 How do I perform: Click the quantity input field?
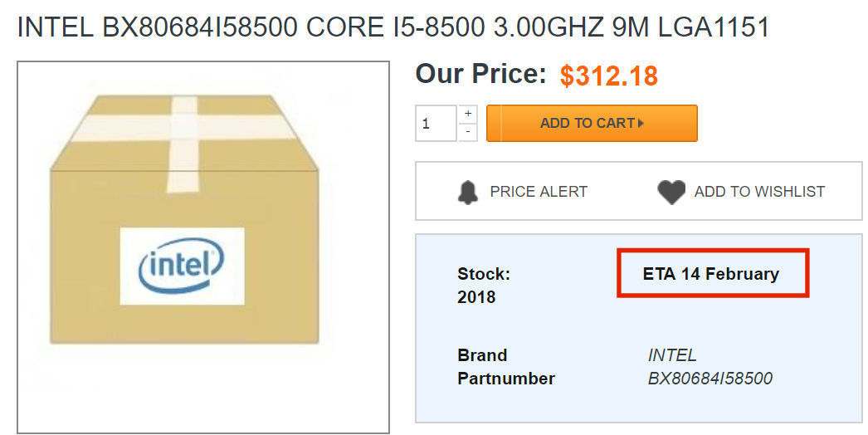tap(436, 124)
